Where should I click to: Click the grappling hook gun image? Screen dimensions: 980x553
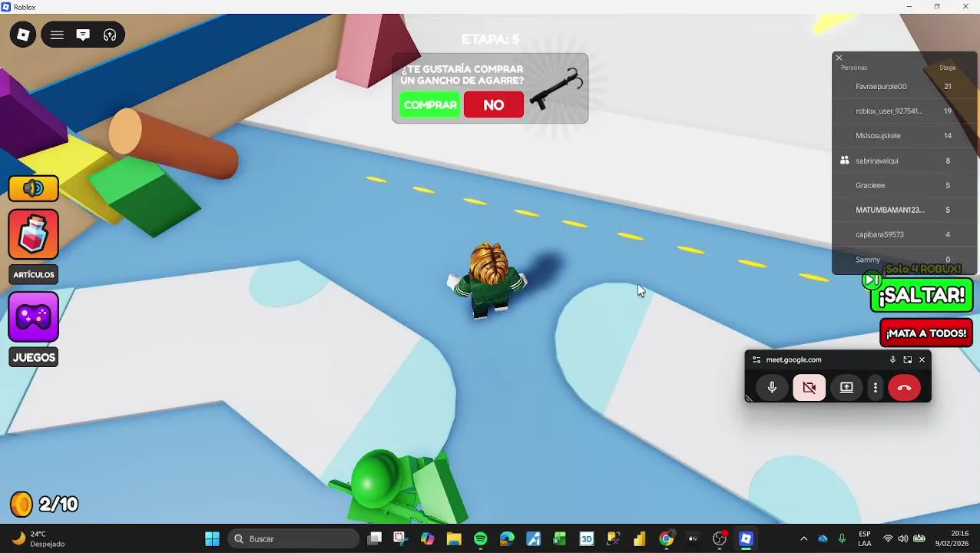pos(556,89)
